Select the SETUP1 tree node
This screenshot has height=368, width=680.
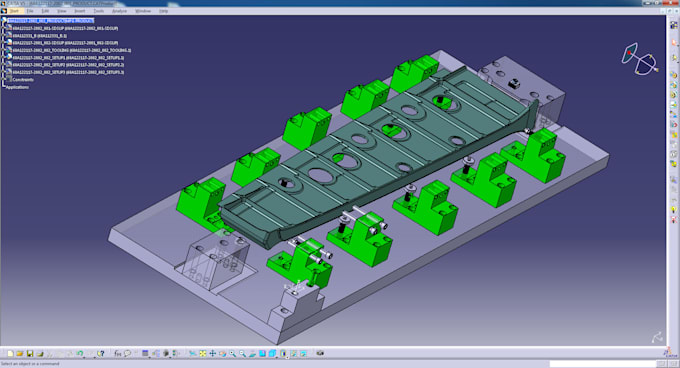(68, 58)
